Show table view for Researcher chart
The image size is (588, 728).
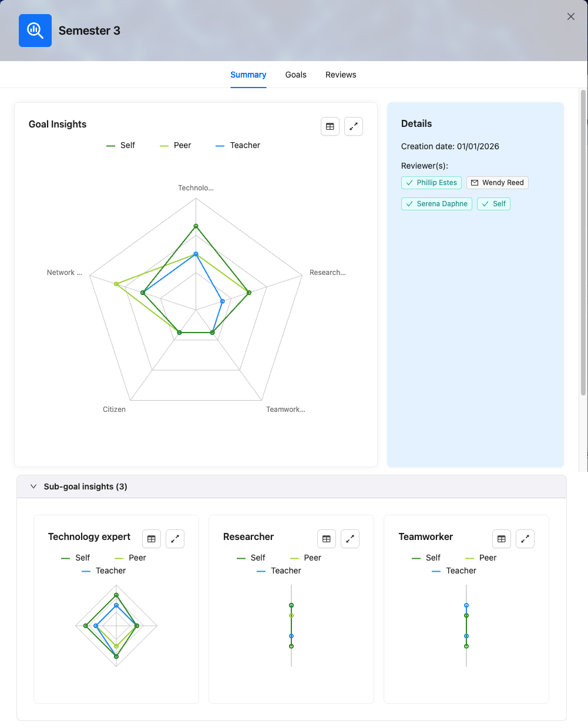click(327, 539)
